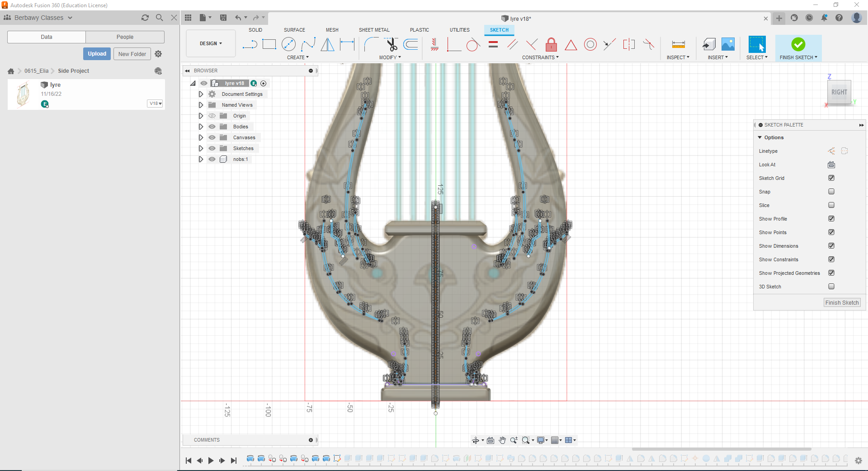Apply the Fix/Unfix lock constraint
The width and height of the screenshot is (868, 471).
pos(551,44)
